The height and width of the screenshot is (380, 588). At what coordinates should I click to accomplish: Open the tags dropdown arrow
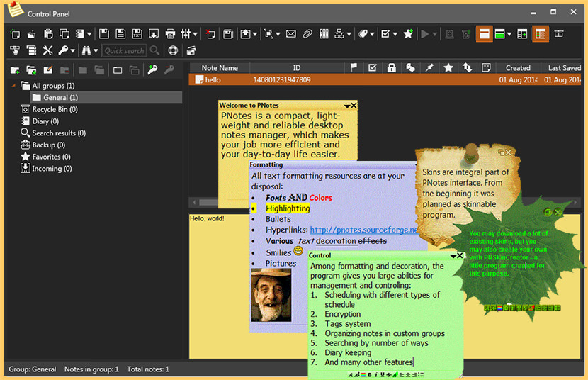[x=372, y=35]
